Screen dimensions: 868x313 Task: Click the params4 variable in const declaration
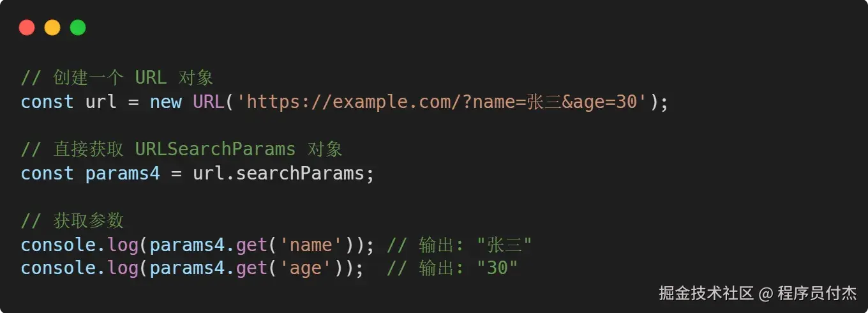pyautogui.click(x=123, y=173)
